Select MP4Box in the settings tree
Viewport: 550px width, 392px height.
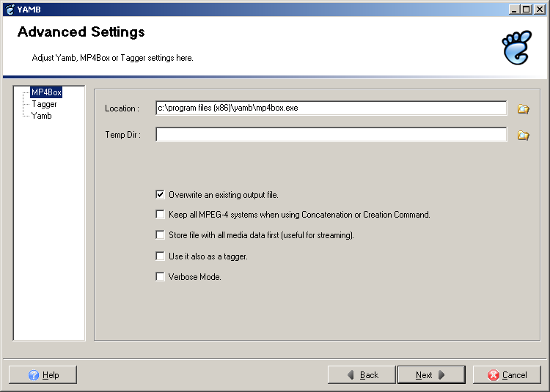coord(46,93)
